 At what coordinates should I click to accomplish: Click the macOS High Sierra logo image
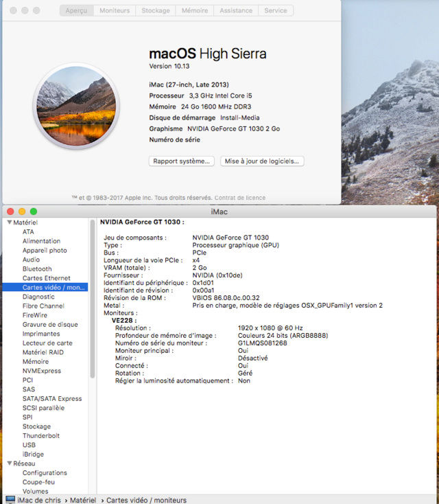[76, 106]
